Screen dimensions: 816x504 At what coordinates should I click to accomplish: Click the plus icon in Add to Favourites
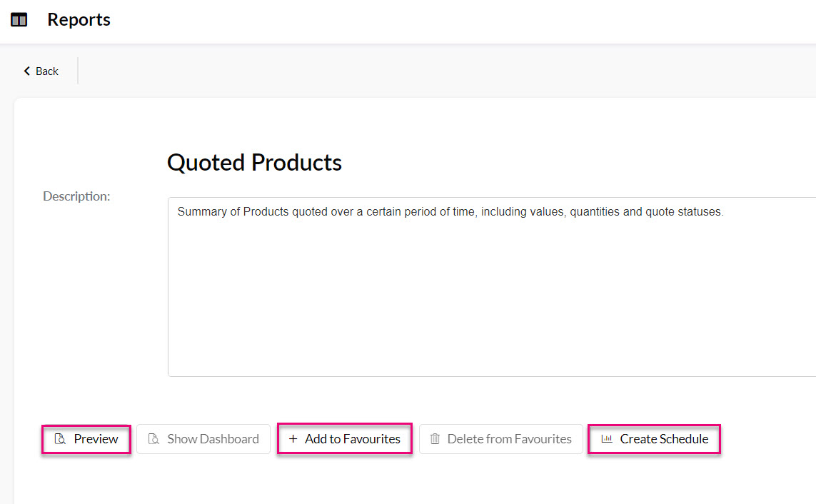coord(293,439)
